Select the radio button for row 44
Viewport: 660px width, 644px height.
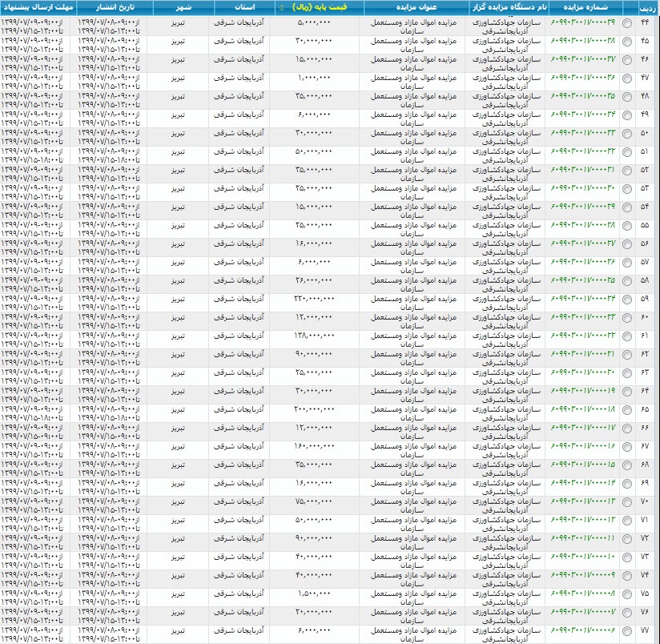point(626,22)
